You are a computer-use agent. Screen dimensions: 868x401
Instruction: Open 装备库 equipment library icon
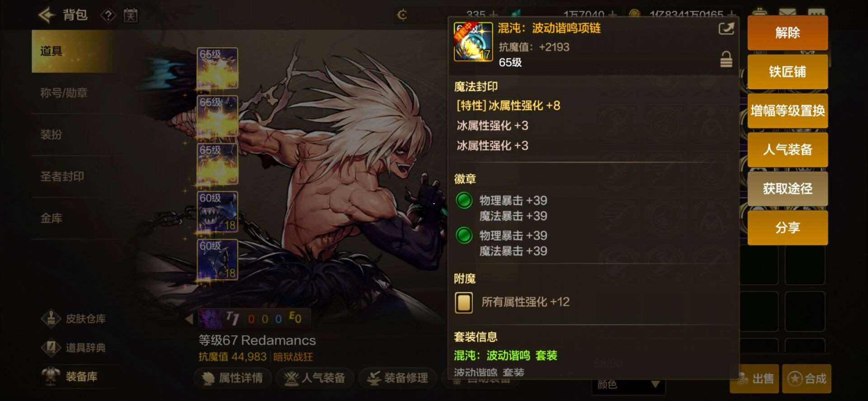[x=51, y=376]
